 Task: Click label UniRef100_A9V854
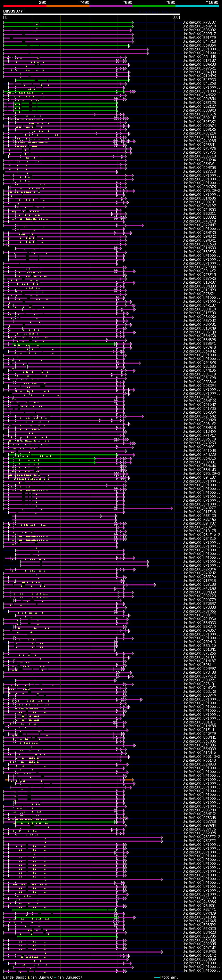coord(199,99)
